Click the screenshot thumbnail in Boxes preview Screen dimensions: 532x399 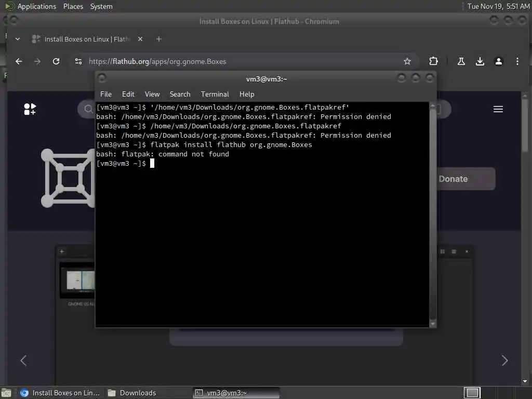coord(78,281)
